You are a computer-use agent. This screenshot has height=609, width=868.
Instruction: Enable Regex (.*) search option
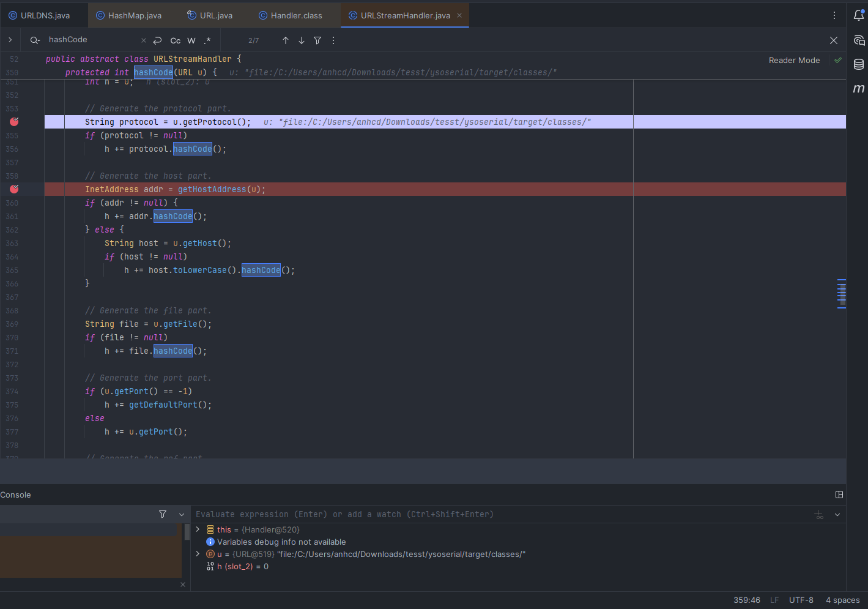click(x=207, y=40)
